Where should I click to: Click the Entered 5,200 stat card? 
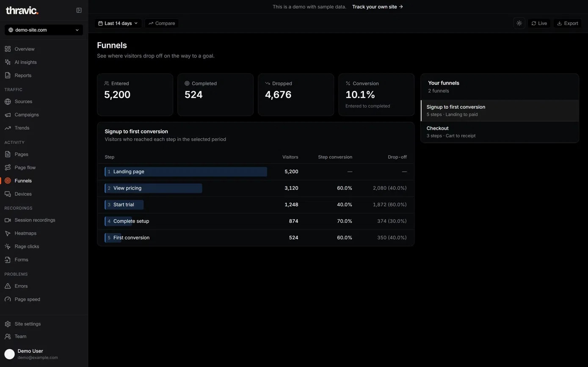135,95
